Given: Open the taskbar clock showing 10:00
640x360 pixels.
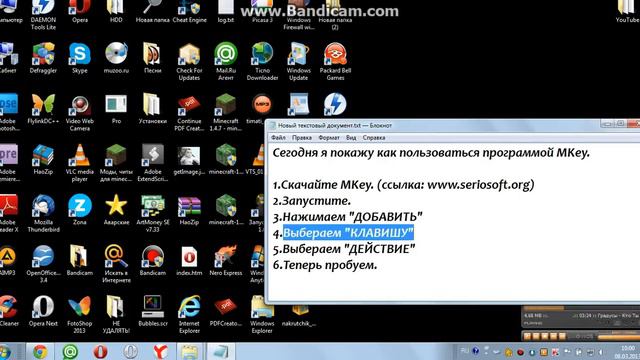Looking at the screenshot, I should coord(627,352).
